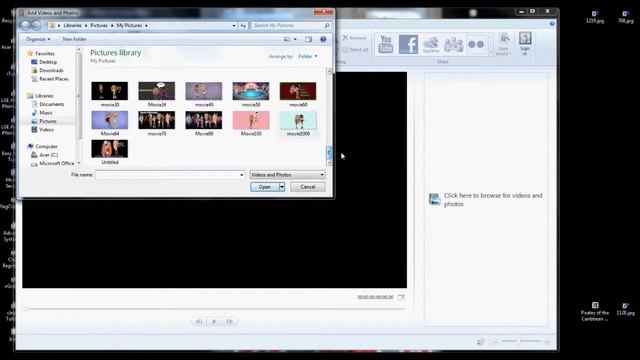Viewport: 640px width, 360px height.
Task: Click here to browse for videos link
Action: point(486,200)
